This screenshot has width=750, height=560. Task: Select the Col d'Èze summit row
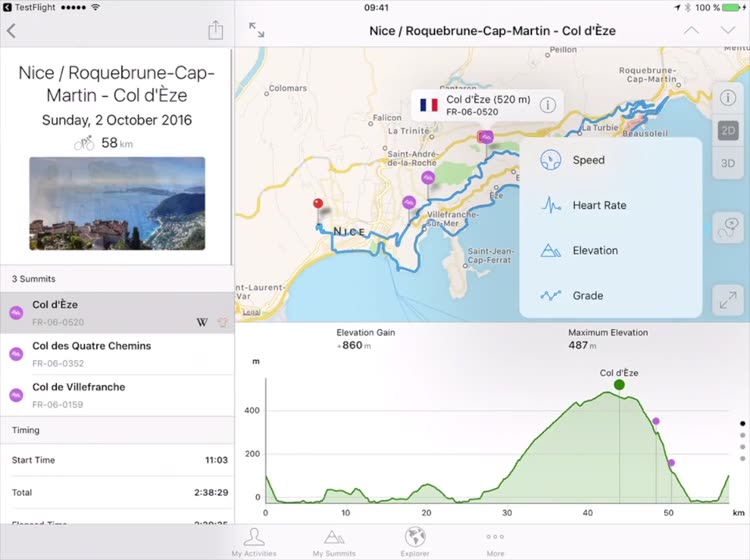117,313
